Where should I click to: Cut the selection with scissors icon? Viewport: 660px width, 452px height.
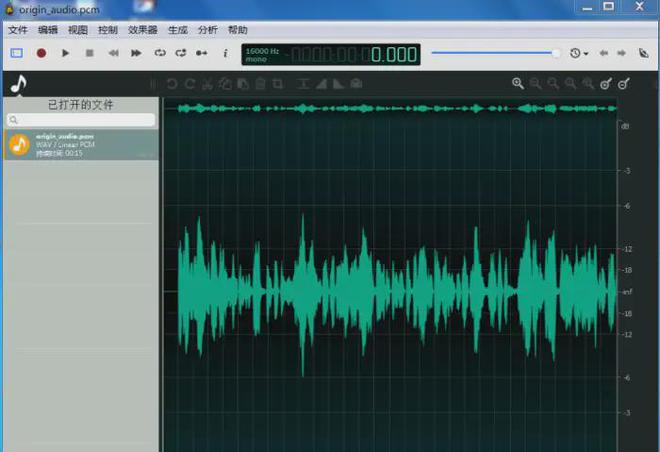click(207, 84)
